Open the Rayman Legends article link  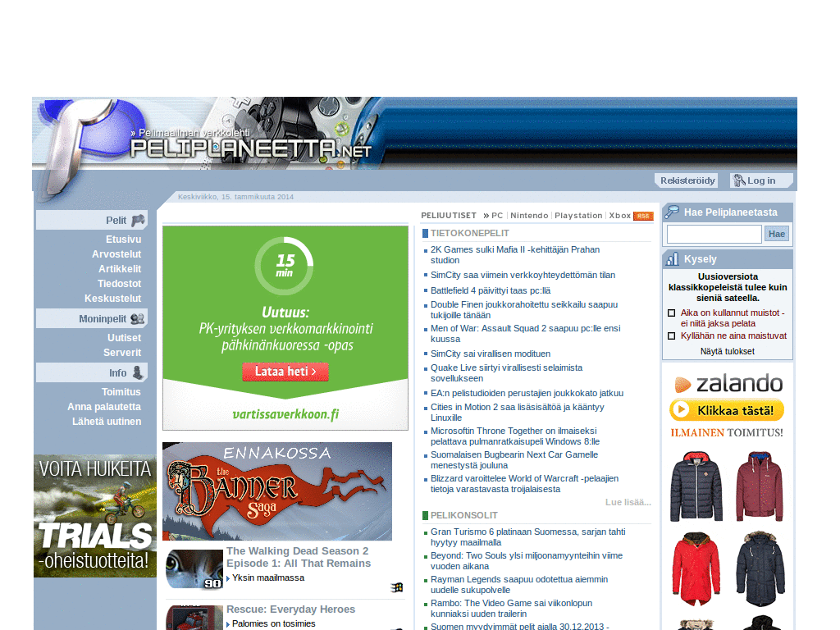click(x=519, y=584)
